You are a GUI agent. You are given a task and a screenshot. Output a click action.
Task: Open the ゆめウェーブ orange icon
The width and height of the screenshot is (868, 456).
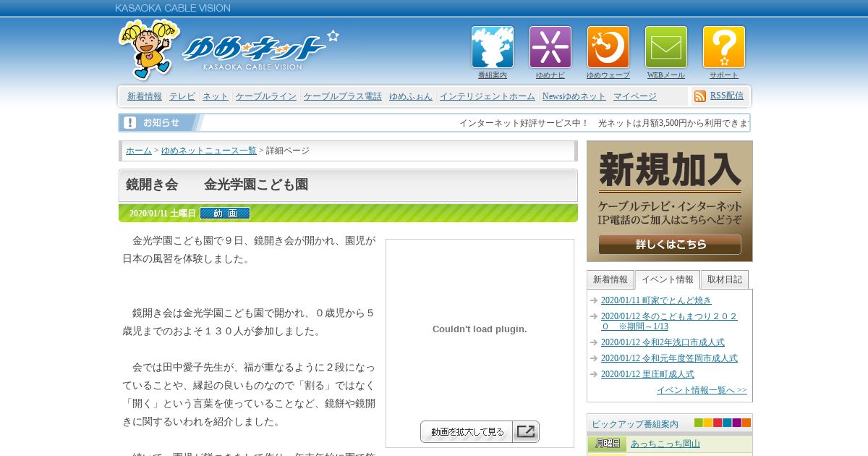coord(608,47)
